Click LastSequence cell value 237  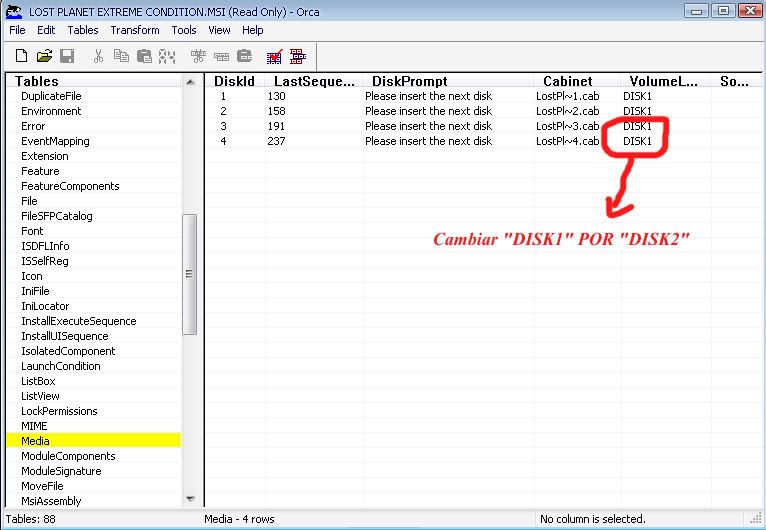tap(277, 141)
